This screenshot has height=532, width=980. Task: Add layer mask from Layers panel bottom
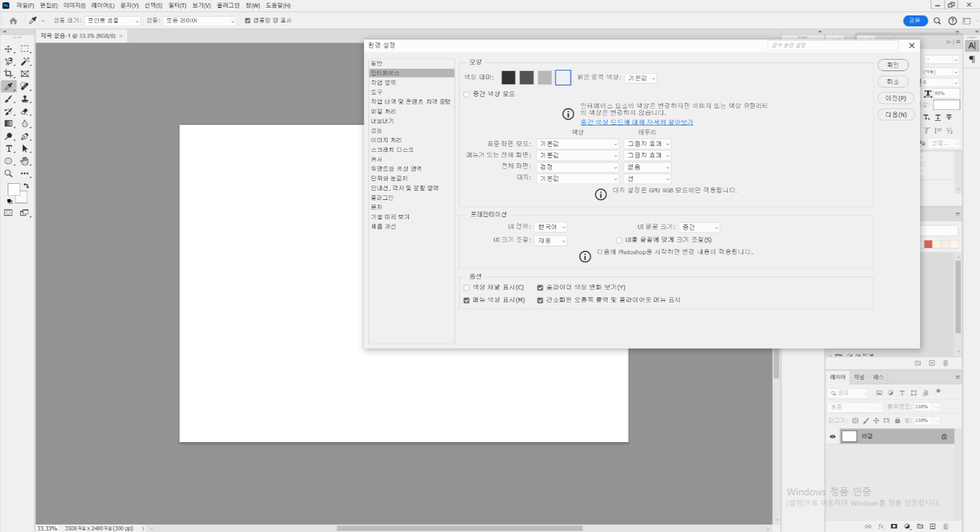click(894, 526)
